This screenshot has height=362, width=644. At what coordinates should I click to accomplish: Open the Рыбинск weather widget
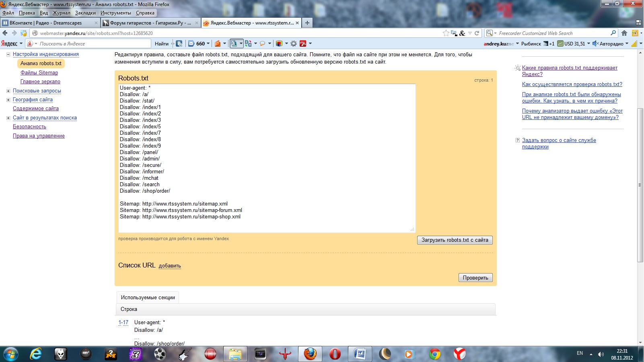tap(538, 43)
